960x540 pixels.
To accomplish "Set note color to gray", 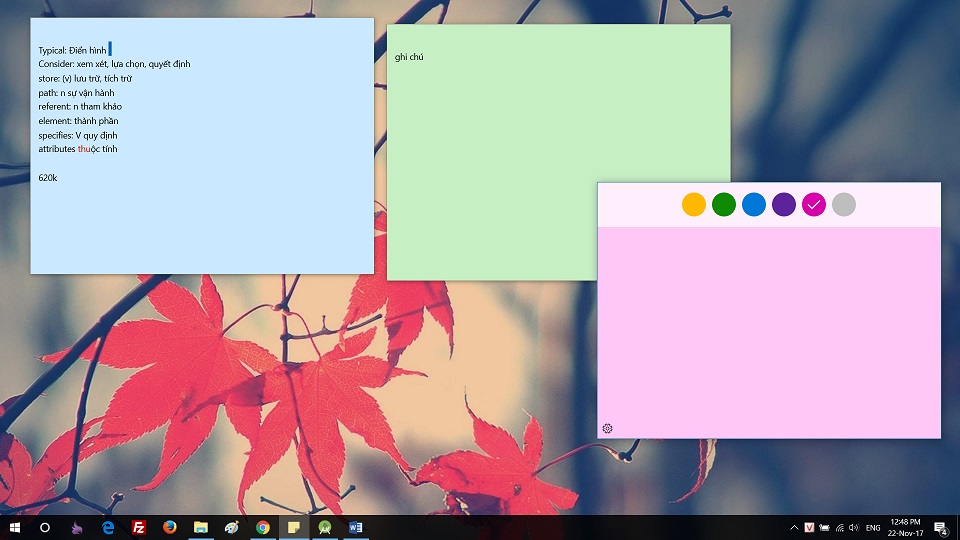I will tap(844, 204).
